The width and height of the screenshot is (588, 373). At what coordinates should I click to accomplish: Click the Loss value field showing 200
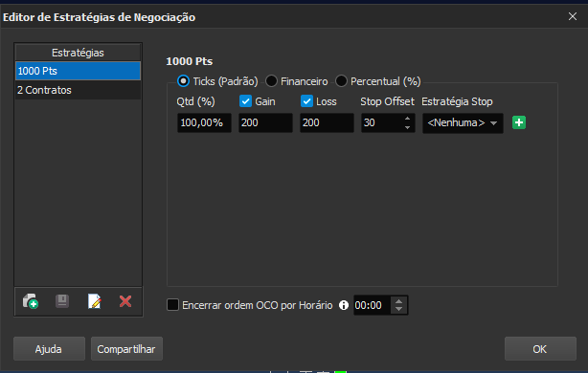click(x=327, y=122)
